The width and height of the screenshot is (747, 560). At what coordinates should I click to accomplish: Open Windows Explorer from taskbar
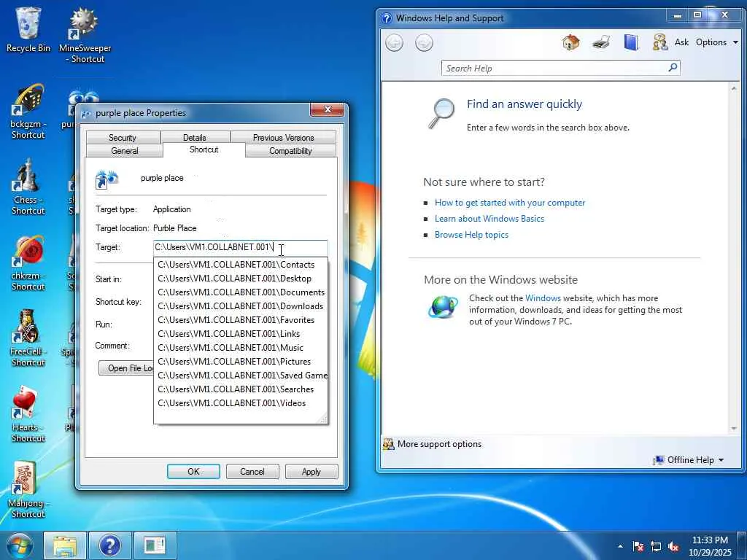65,545
